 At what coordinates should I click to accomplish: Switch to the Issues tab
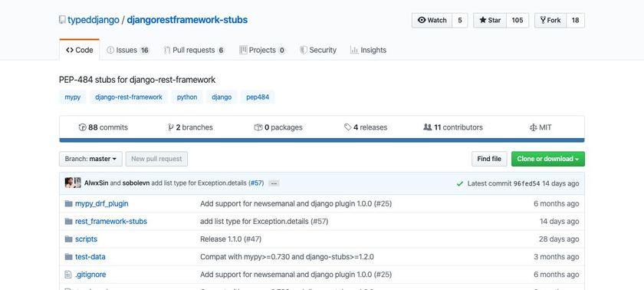[128, 50]
